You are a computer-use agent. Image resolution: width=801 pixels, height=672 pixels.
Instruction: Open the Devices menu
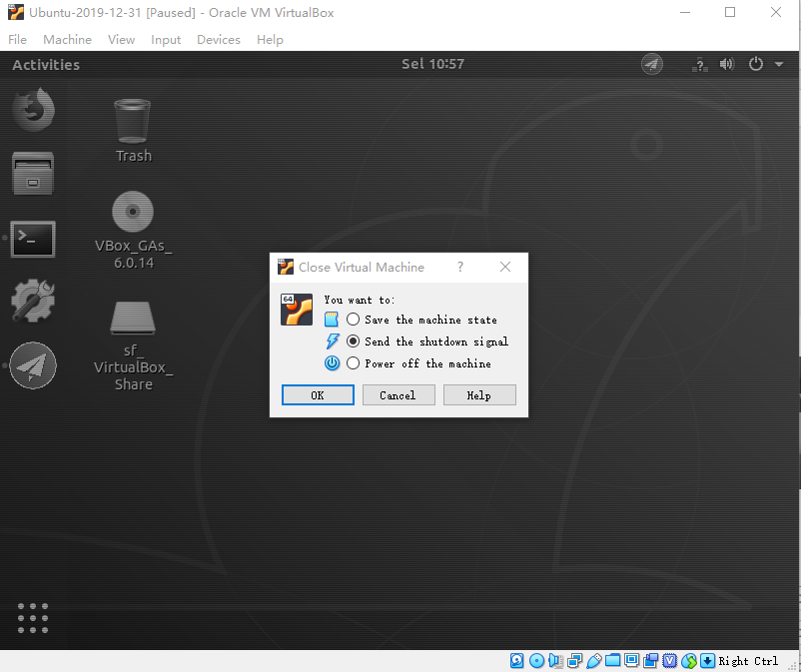coord(219,39)
